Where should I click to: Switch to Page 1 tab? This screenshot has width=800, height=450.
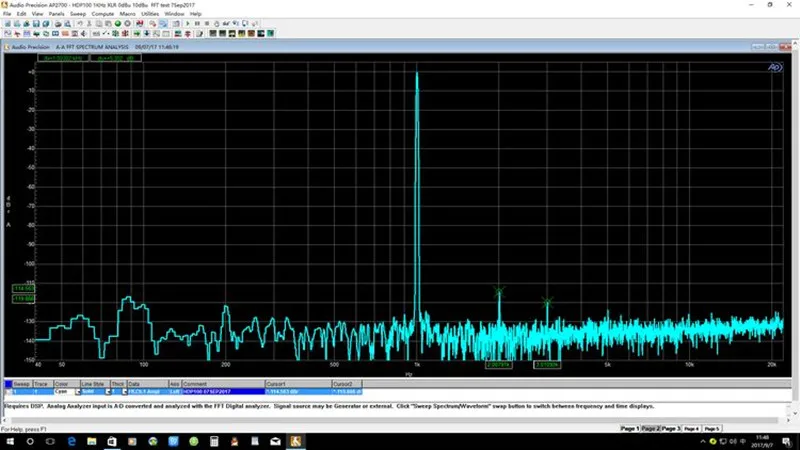[630, 429]
